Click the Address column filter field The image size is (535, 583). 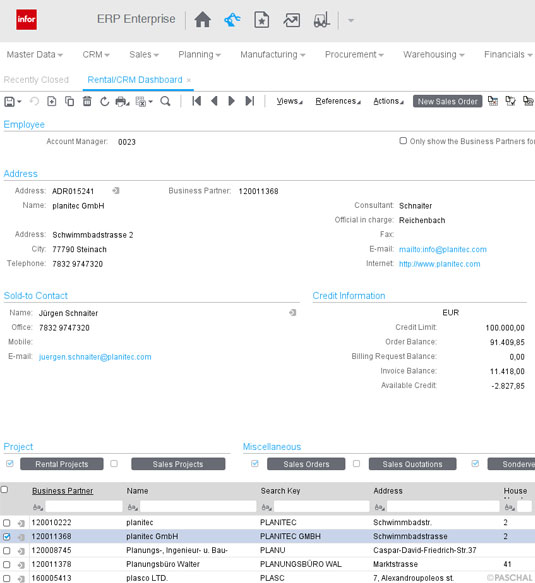click(443, 506)
